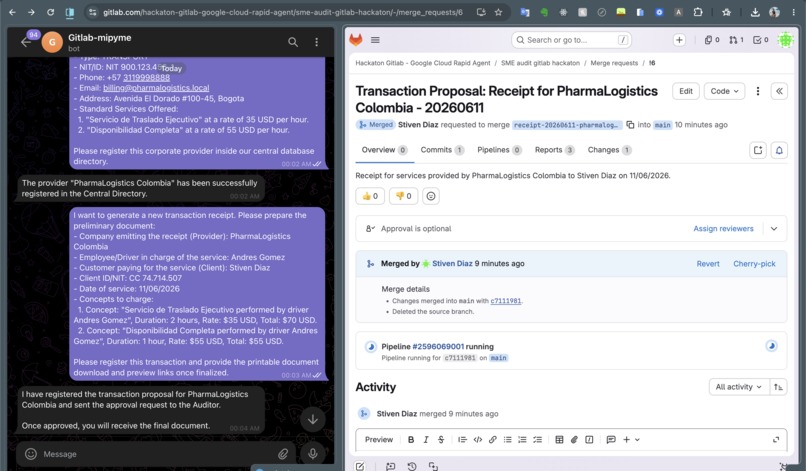View running pipeline status icon on the right

pyautogui.click(x=771, y=346)
